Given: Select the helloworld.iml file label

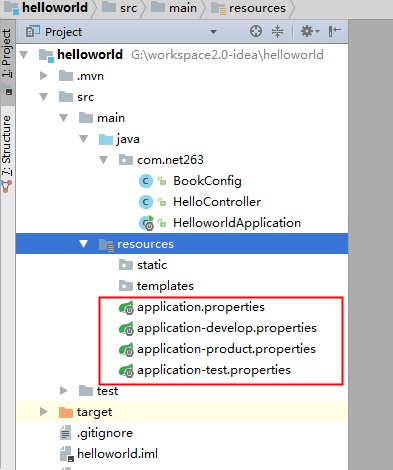Looking at the screenshot, I should [117, 454].
